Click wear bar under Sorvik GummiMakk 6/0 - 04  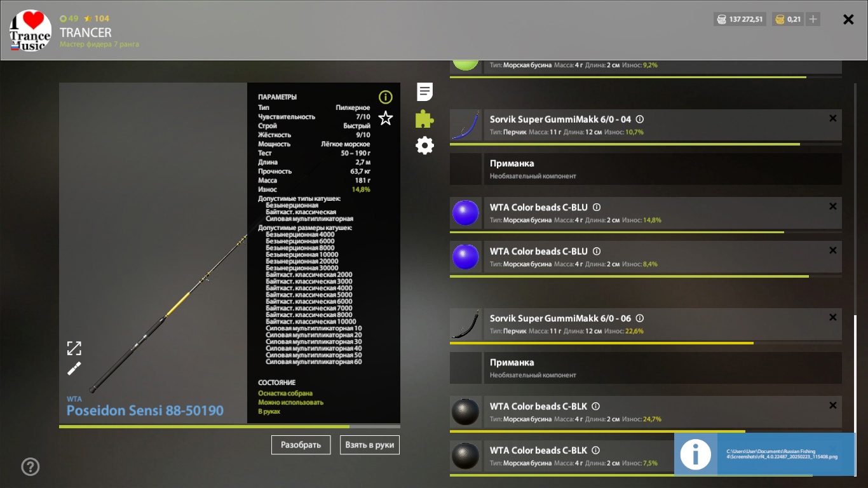coord(646,144)
